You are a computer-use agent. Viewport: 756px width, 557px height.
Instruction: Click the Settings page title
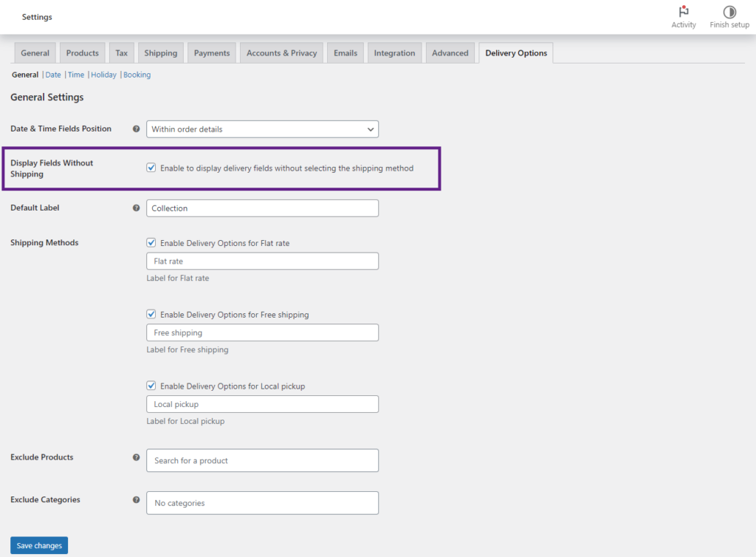(x=37, y=17)
